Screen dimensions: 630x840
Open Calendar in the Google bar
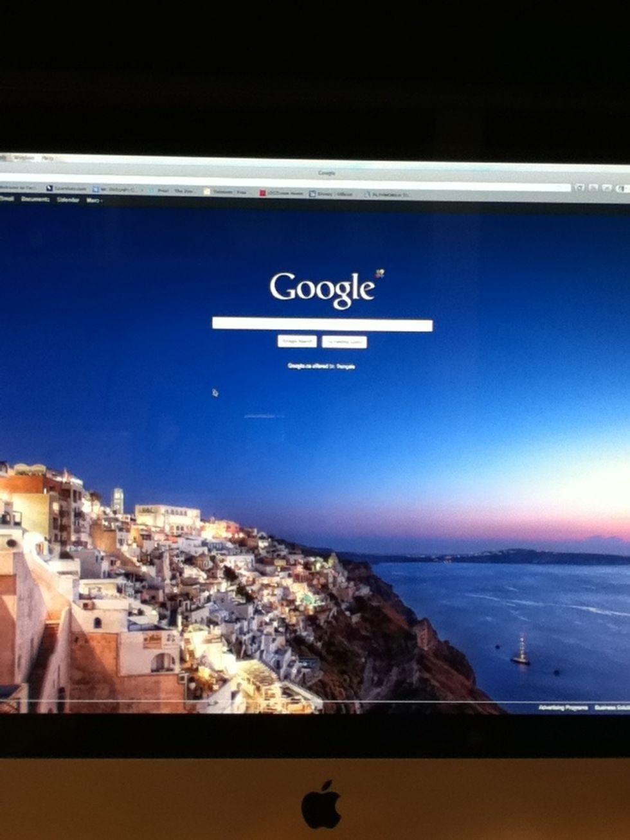pos(67,200)
